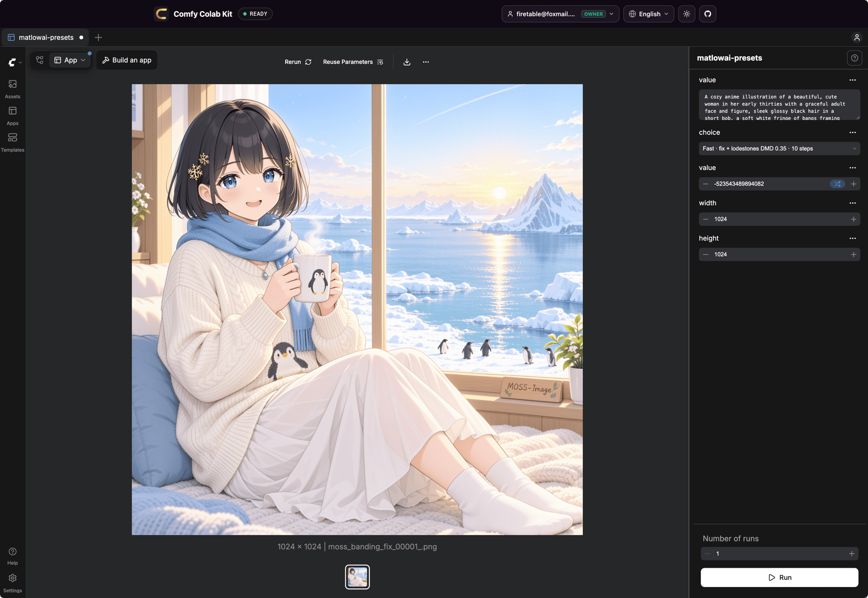Open the Assets sidebar panel
Viewport: 868px width, 598px height.
coord(13,89)
